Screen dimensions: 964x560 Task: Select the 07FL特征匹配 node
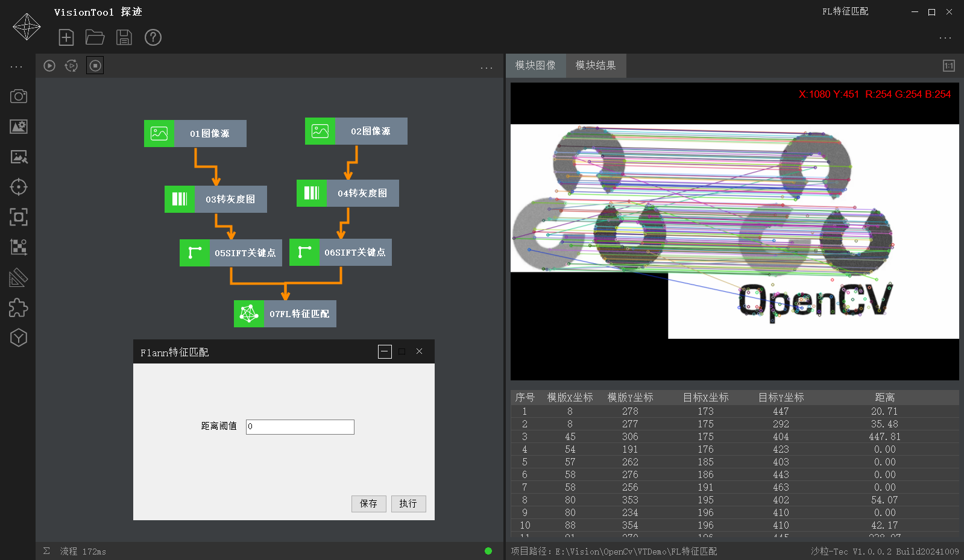(285, 313)
